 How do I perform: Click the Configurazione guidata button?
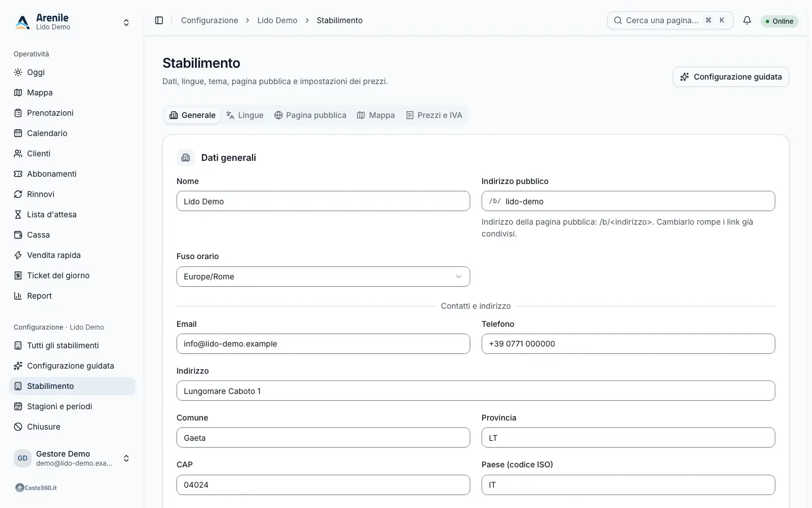click(x=731, y=77)
